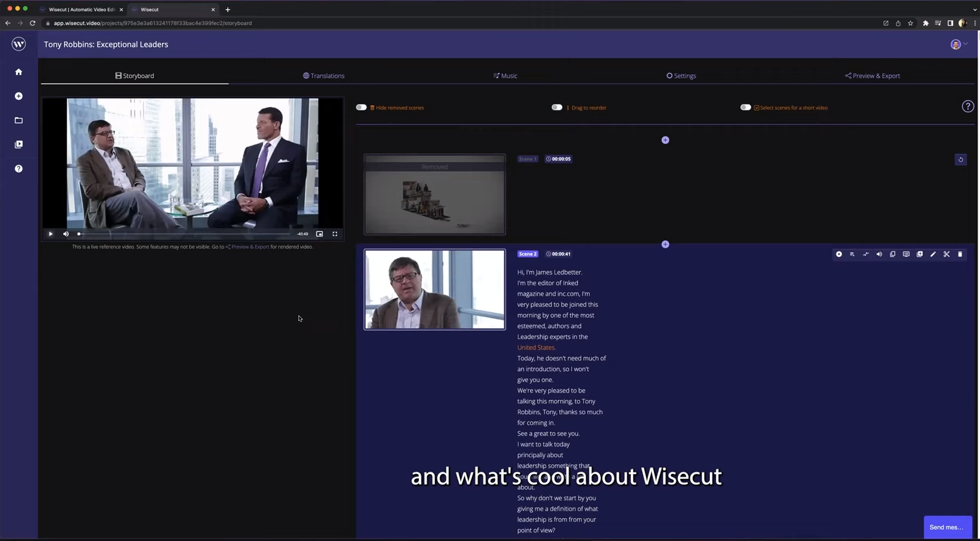This screenshot has width=980, height=541.
Task: Toggle picture-in-picture on the video player
Action: [320, 234]
